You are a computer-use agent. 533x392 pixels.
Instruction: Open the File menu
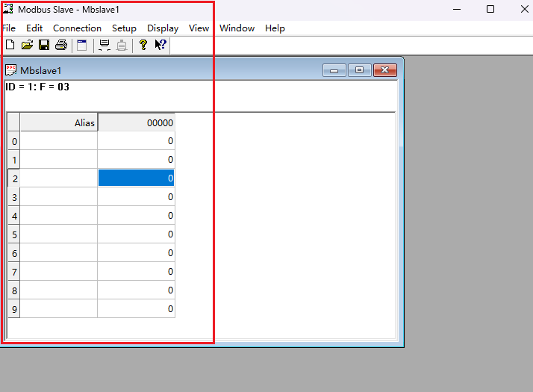9,28
